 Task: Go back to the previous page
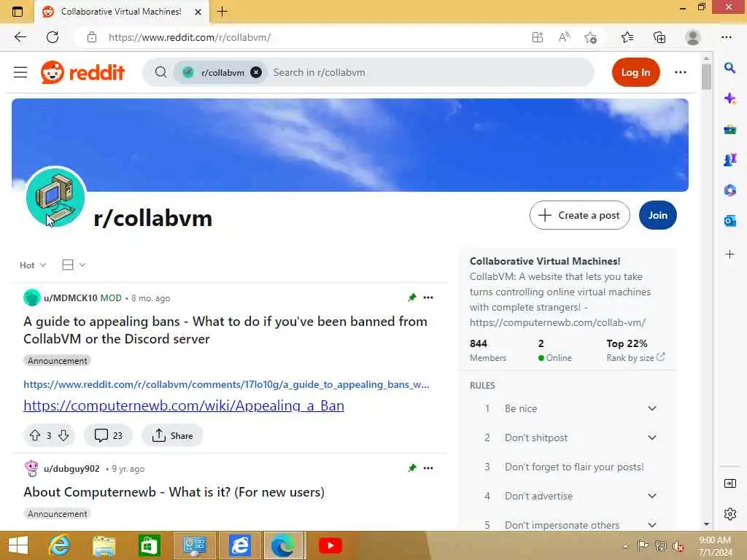pyautogui.click(x=20, y=37)
